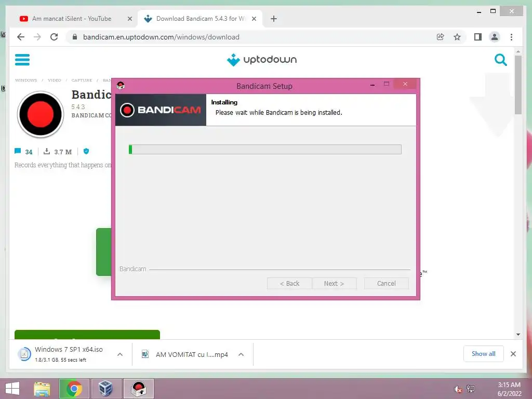Close the YouTube tab
The image size is (532, 399).
click(129, 19)
